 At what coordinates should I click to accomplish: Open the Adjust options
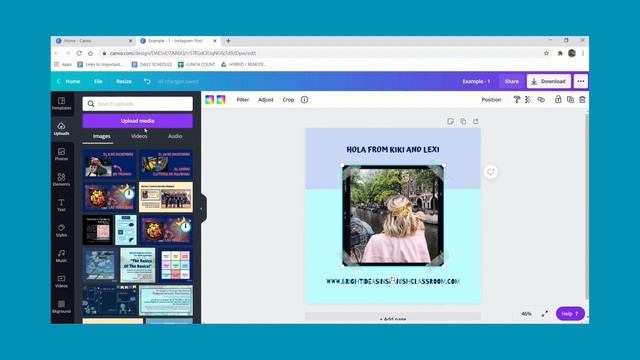pyautogui.click(x=266, y=100)
